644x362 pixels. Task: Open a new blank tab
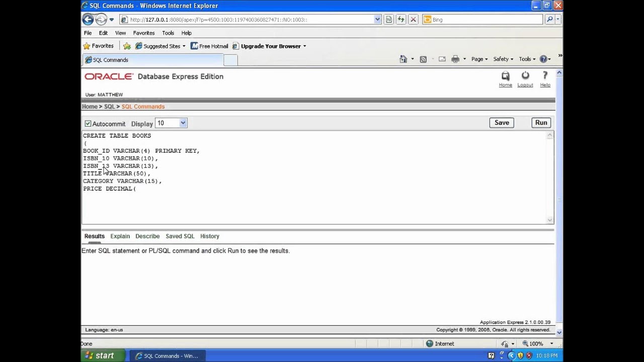(230, 60)
